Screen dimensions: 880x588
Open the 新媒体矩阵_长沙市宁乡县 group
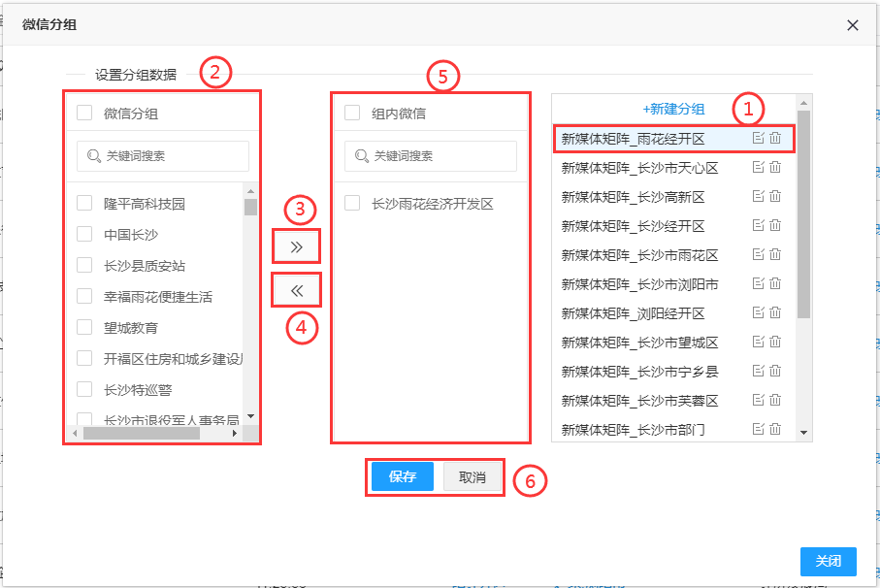point(640,372)
